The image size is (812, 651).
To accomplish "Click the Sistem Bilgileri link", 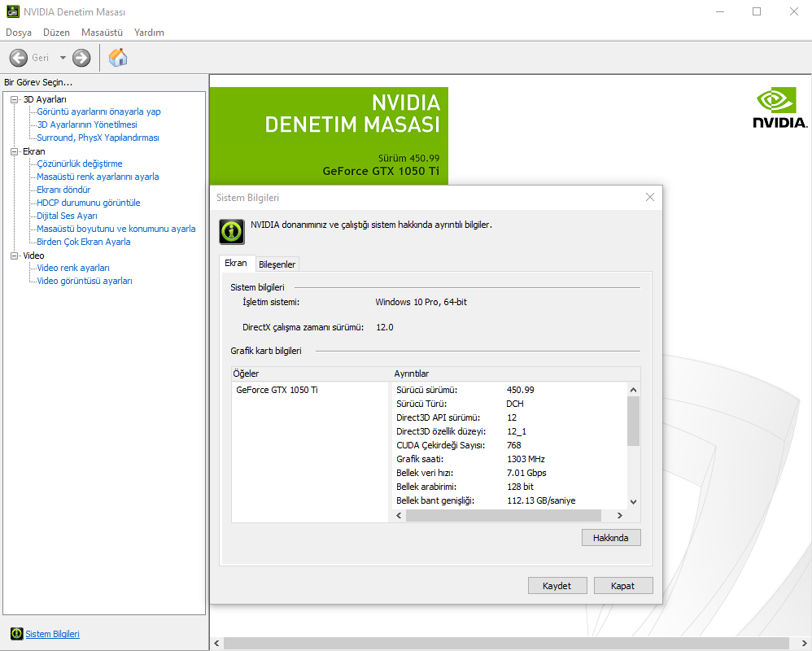I will point(52,634).
